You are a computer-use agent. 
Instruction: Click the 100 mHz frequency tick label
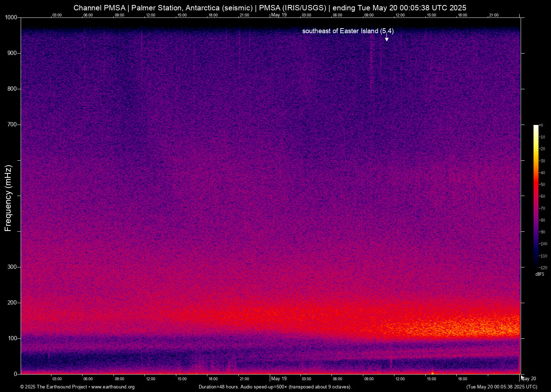[x=12, y=338]
